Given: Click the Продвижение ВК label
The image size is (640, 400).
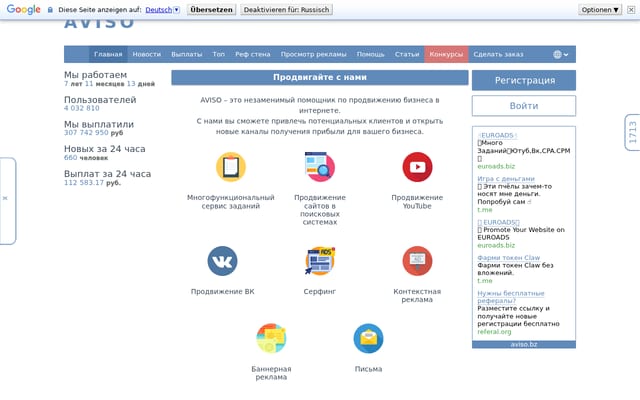Looking at the screenshot, I should [222, 291].
